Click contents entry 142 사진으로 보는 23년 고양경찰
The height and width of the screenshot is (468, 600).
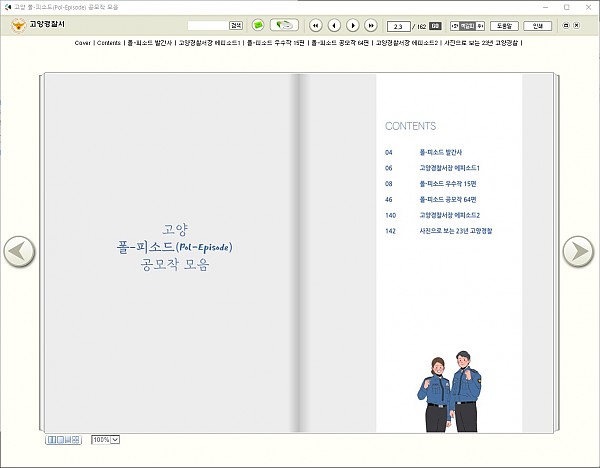(x=439, y=231)
